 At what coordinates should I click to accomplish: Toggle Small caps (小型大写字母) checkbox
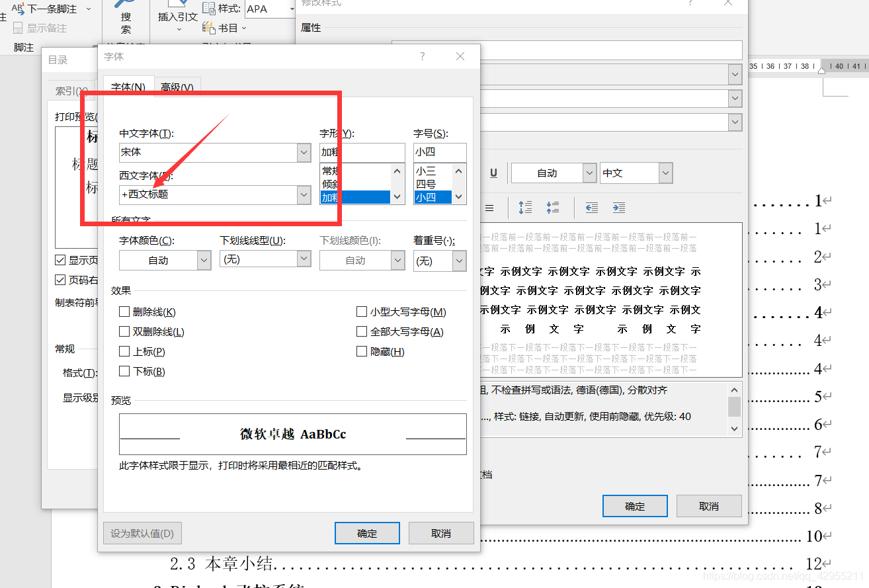point(362,312)
